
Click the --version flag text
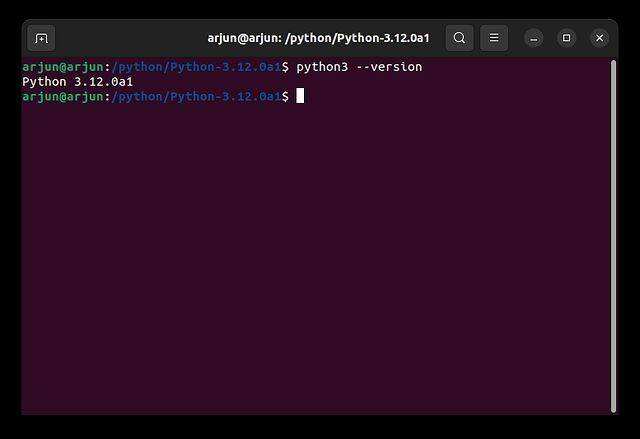point(389,67)
